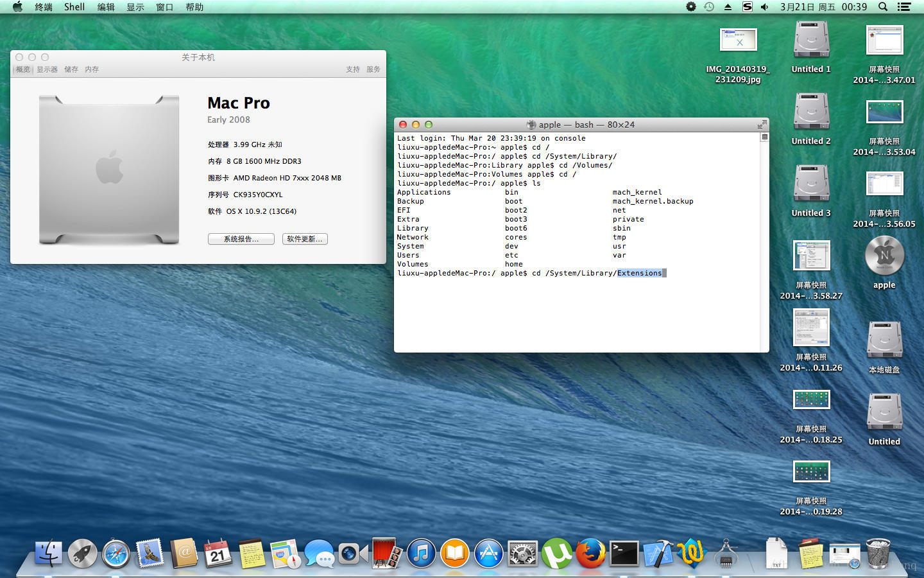Open iBooks from the Dock
Screen dimensions: 924x578
pos(454,553)
